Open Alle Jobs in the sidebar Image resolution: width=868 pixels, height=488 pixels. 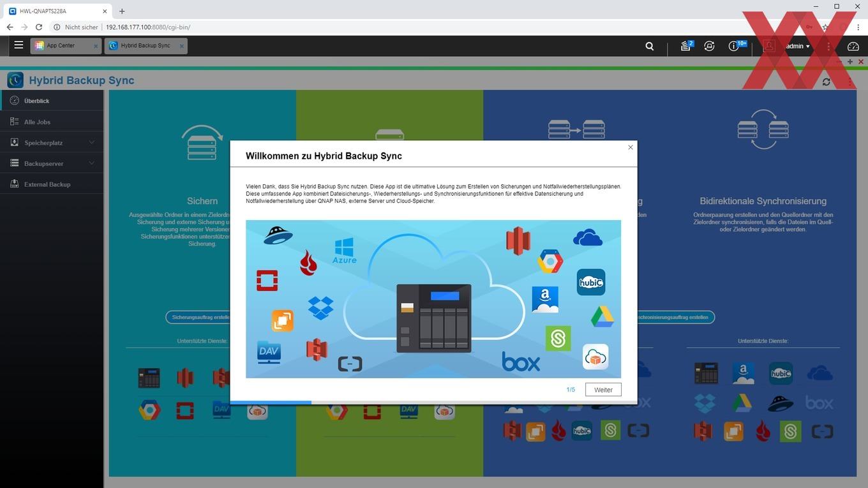tap(52, 121)
